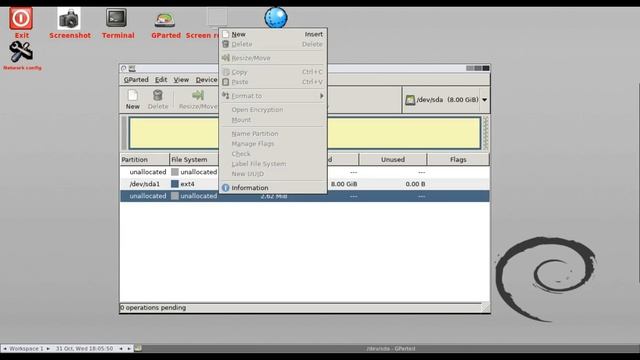Screen dimensions: 640x360
Task: Click the Flags column header
Action: click(458, 160)
